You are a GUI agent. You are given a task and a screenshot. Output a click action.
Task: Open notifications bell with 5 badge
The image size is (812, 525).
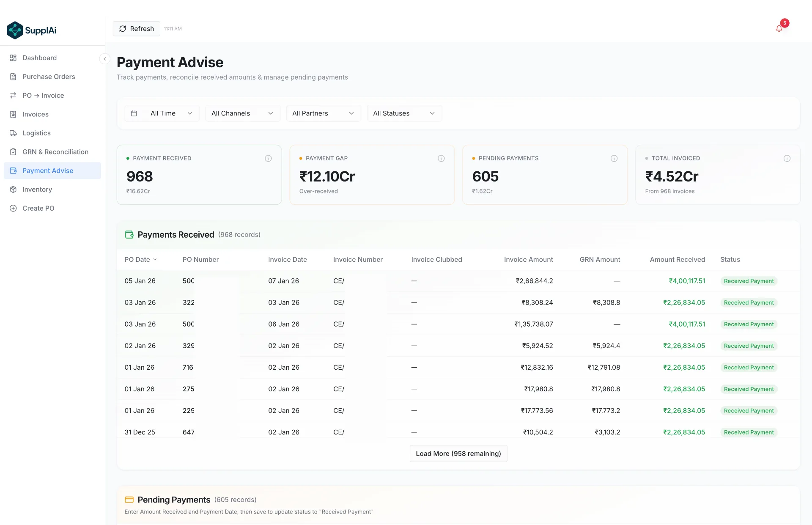(779, 28)
